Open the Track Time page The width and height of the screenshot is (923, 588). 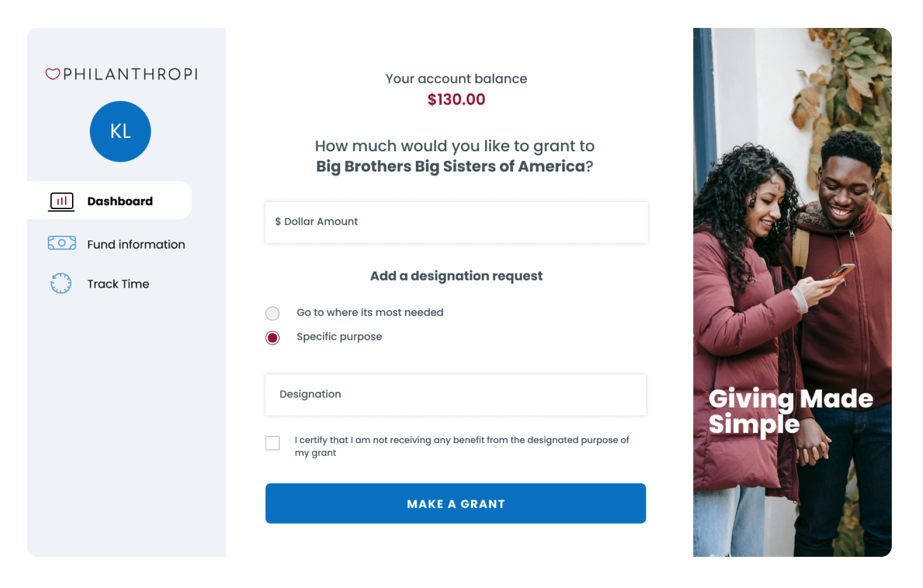coord(118,283)
